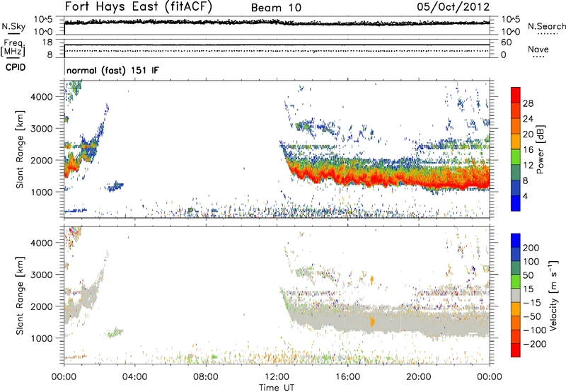
Task: Click the blue bottom of Power colorbar
Action: click(x=516, y=203)
